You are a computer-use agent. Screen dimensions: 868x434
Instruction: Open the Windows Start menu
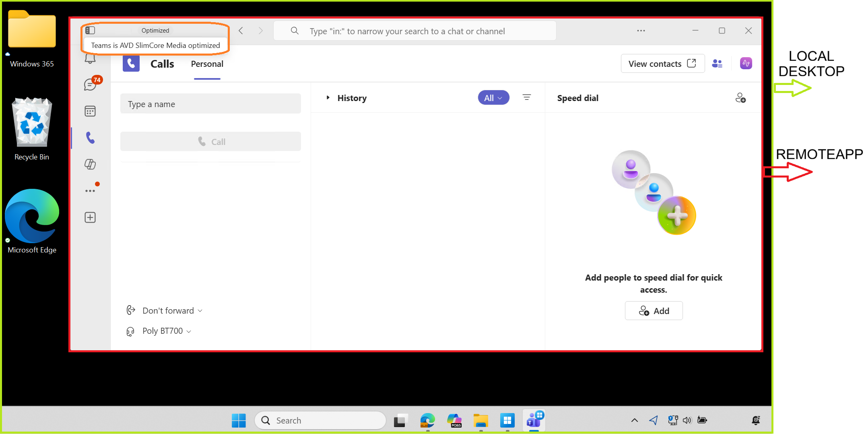[239, 420]
